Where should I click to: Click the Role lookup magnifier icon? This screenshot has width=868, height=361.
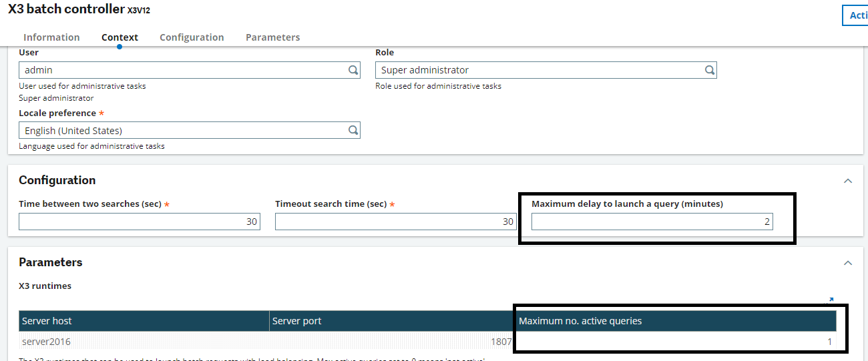pos(710,70)
